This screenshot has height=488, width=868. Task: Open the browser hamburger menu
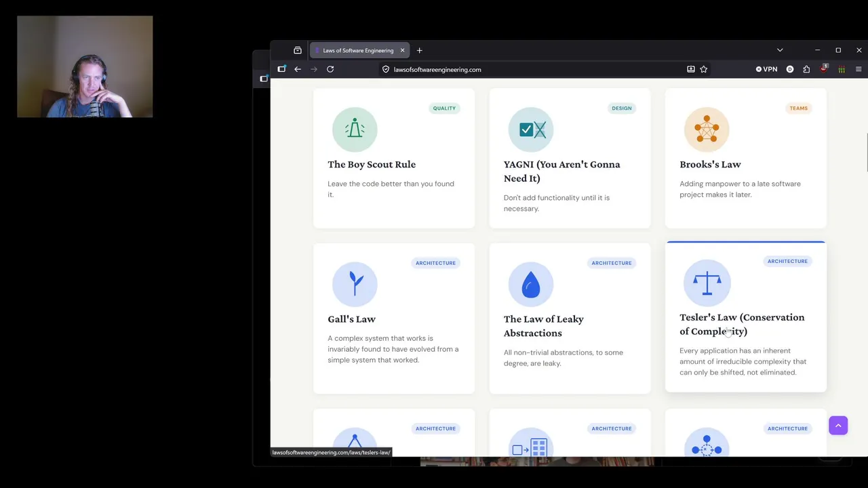[859, 69]
